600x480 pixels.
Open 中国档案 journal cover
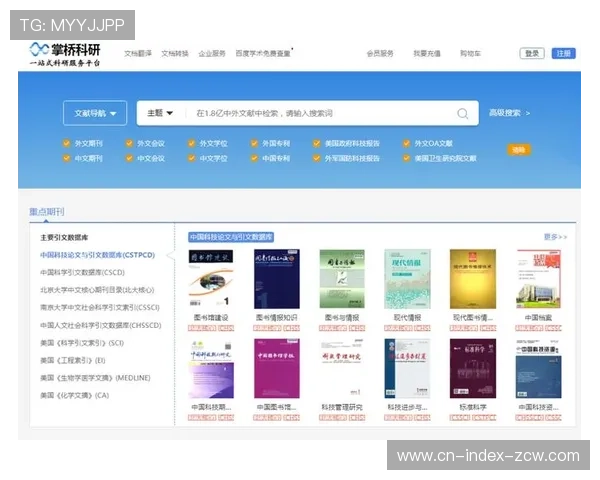click(x=538, y=279)
